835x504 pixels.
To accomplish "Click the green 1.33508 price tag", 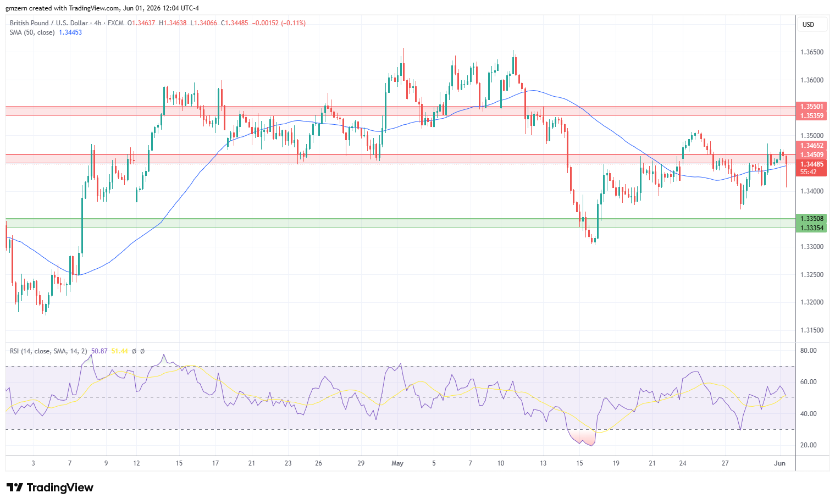I will 811,219.
